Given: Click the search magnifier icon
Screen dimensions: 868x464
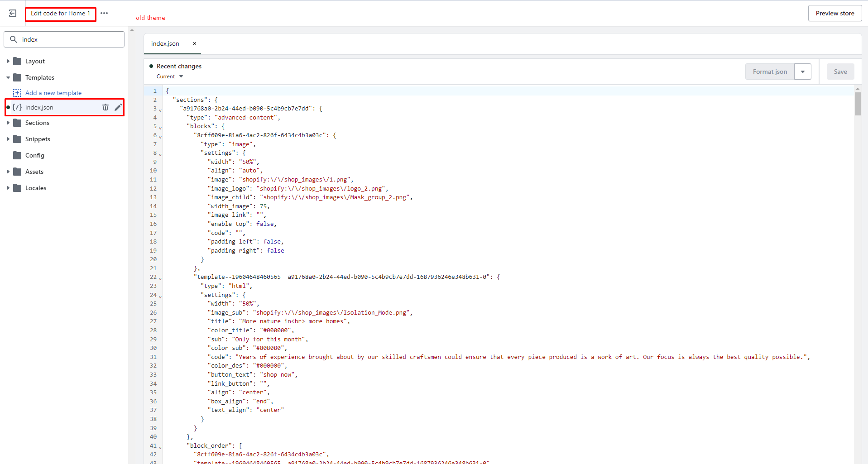Looking at the screenshot, I should coord(14,39).
